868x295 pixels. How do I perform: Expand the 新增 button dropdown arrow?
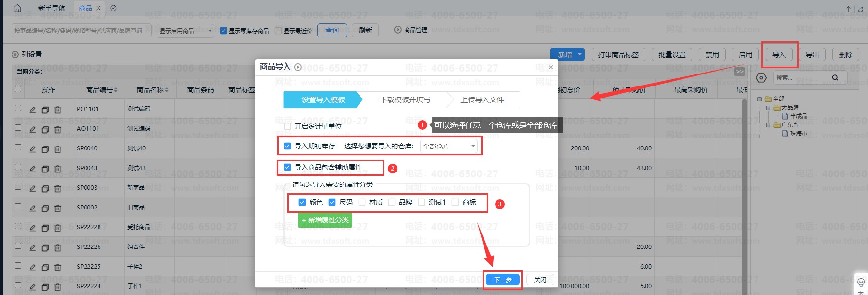[580, 55]
